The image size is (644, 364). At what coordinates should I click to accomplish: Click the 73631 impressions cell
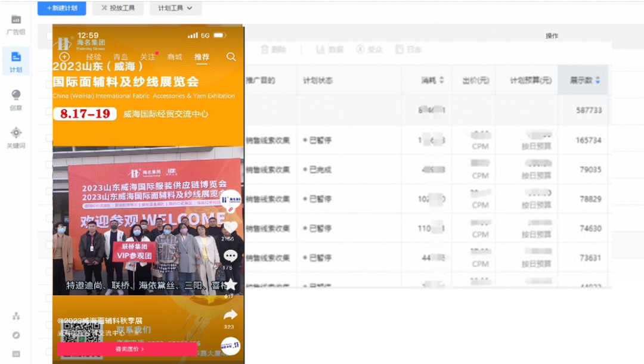(590, 258)
